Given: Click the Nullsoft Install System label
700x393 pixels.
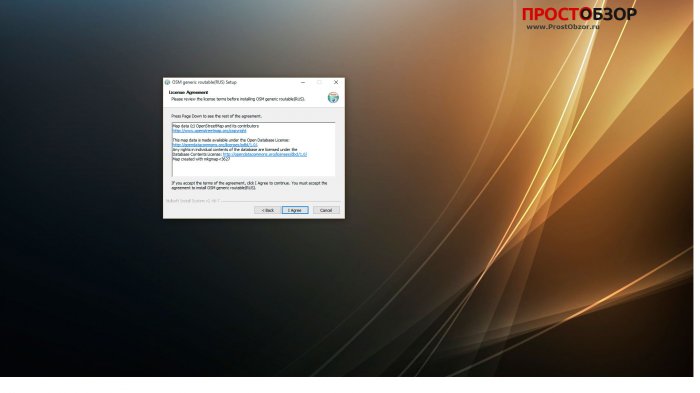Looking at the screenshot, I should pyautogui.click(x=192, y=201).
